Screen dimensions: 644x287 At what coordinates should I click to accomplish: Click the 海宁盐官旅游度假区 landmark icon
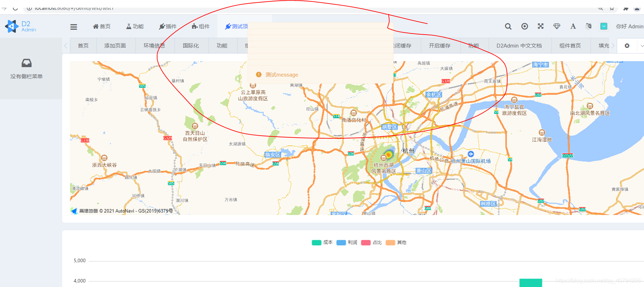(514, 100)
